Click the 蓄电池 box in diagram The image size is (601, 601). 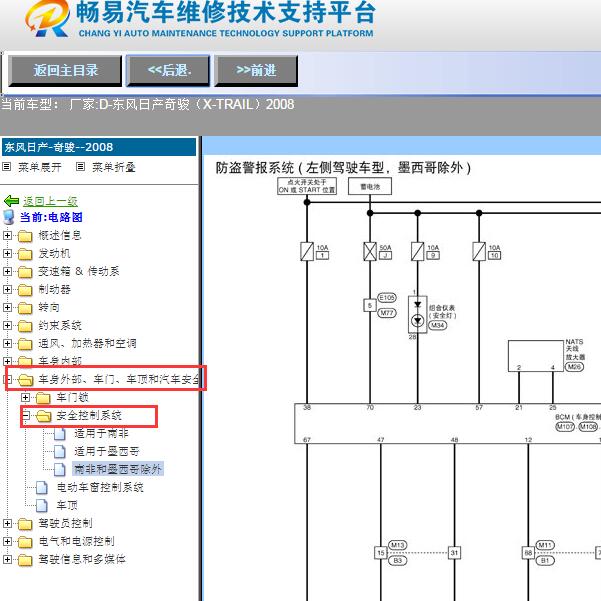pyautogui.click(x=370, y=187)
